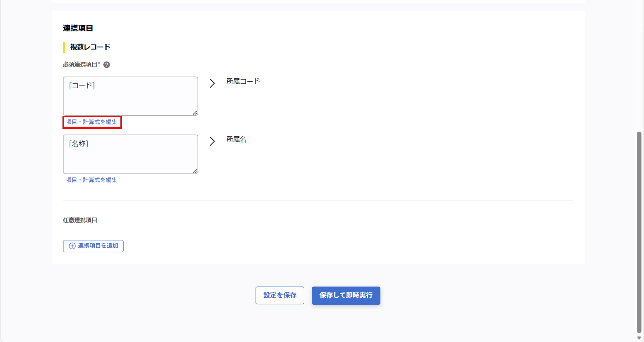Click the 所属コード target label
This screenshot has height=342, width=644.
(x=243, y=81)
